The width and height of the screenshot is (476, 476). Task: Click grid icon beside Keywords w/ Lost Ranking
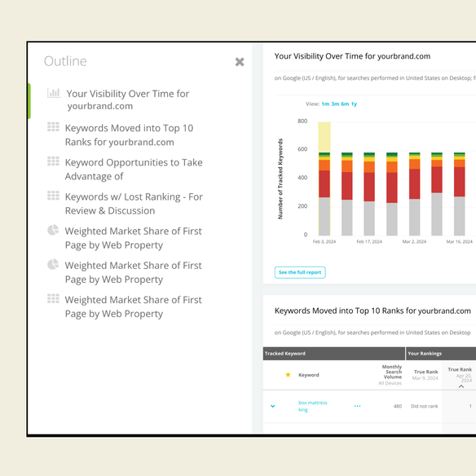[54, 196]
